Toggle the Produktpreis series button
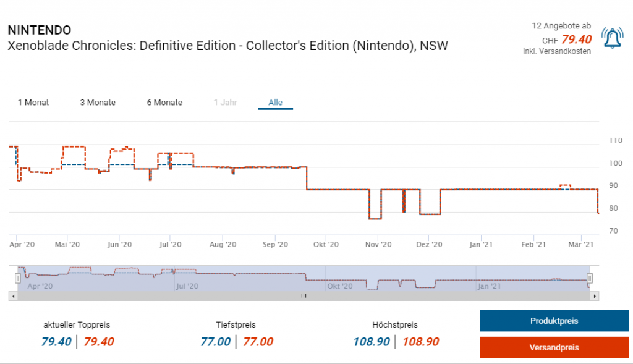 [554, 321]
